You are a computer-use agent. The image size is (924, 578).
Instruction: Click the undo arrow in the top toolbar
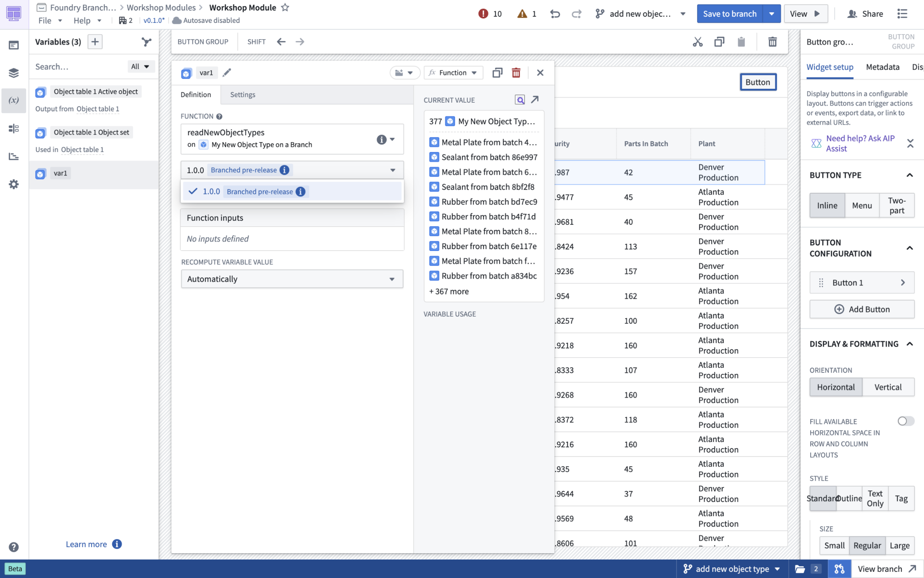click(x=555, y=14)
